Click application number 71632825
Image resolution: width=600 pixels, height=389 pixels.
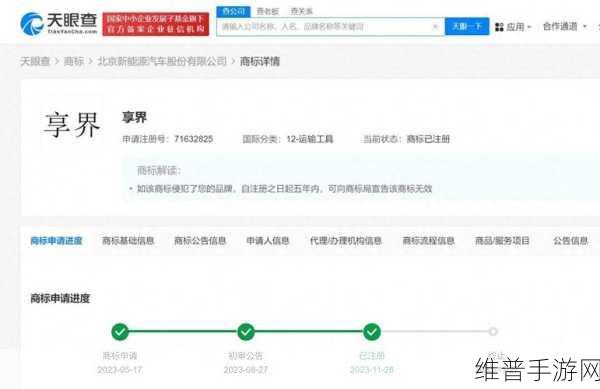click(x=193, y=139)
